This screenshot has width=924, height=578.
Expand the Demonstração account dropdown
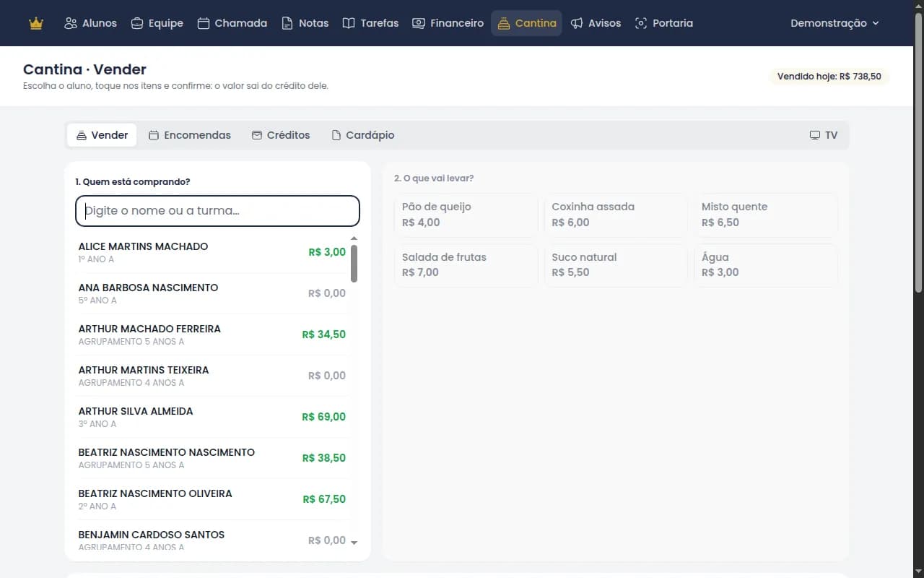click(x=835, y=23)
